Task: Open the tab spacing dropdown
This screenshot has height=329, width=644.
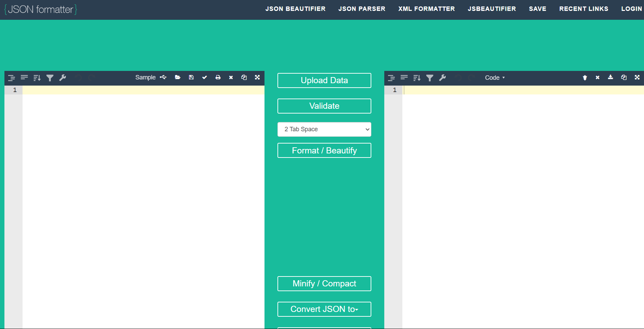Action: click(324, 129)
